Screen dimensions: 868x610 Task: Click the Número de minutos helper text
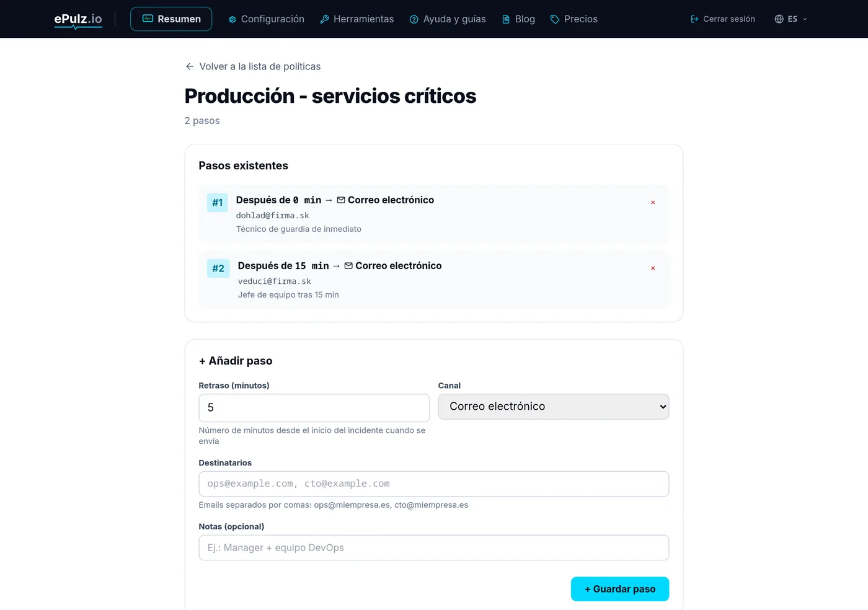(312, 436)
